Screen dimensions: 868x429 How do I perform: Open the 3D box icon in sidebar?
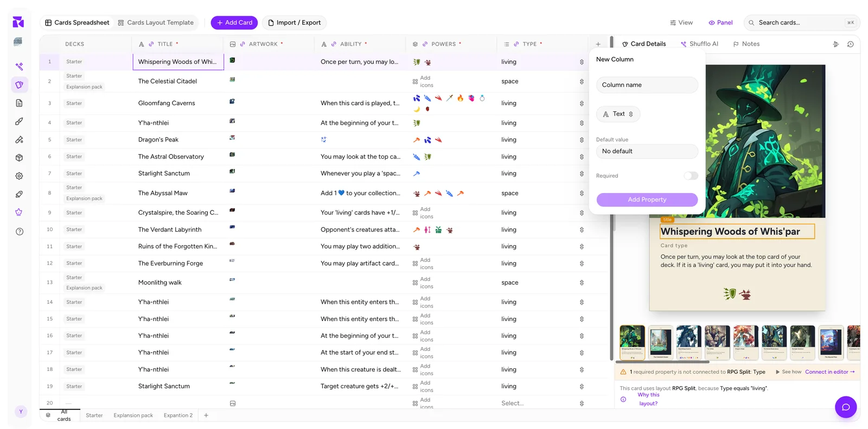point(19,158)
